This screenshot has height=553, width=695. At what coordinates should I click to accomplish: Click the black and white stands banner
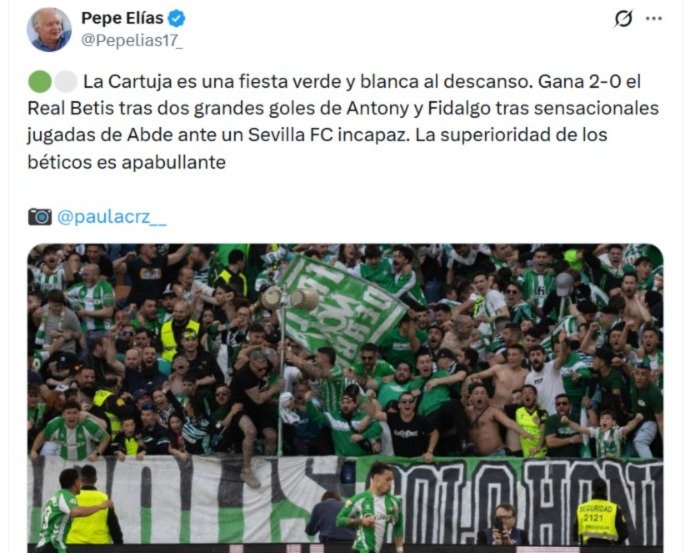click(x=345, y=498)
